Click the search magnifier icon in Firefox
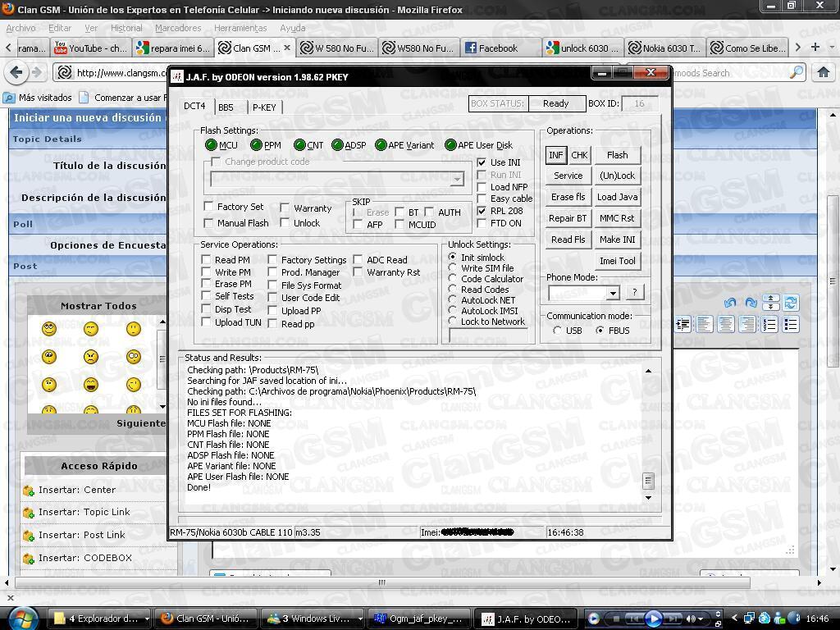This screenshot has height=630, width=840. tap(797, 72)
